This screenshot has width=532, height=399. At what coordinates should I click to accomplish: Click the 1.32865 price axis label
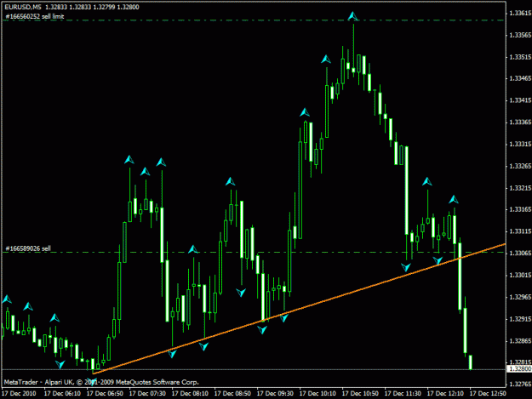click(520, 340)
